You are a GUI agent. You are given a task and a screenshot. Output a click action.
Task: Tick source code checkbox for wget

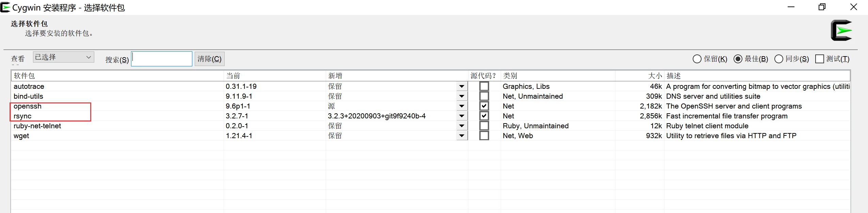pyautogui.click(x=484, y=136)
